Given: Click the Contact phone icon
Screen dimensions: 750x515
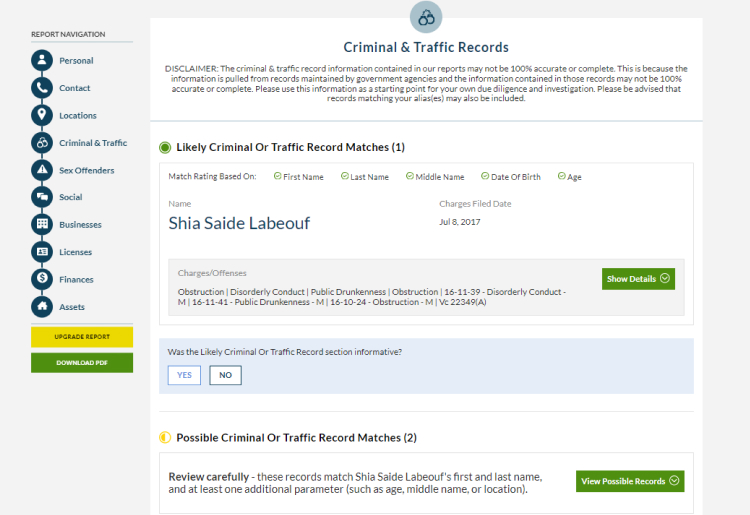Looking at the screenshot, I should [42, 88].
